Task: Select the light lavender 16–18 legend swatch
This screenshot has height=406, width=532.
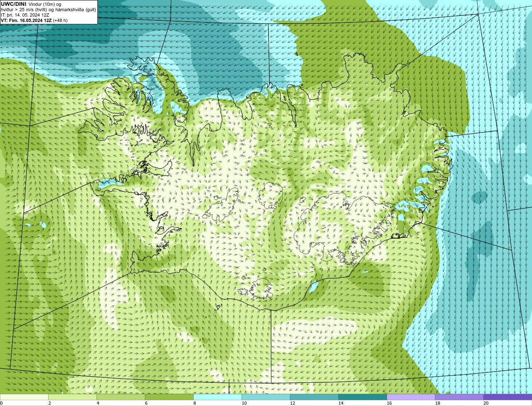Action: (x=411, y=397)
